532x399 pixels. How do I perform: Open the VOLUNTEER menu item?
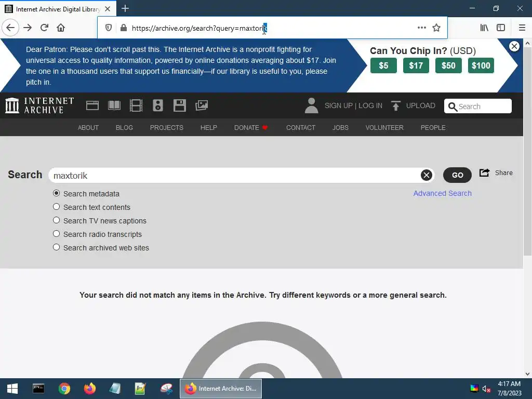click(384, 128)
